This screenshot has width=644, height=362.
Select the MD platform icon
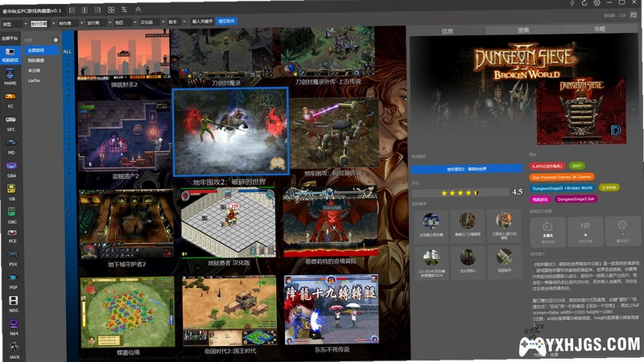click(11, 143)
